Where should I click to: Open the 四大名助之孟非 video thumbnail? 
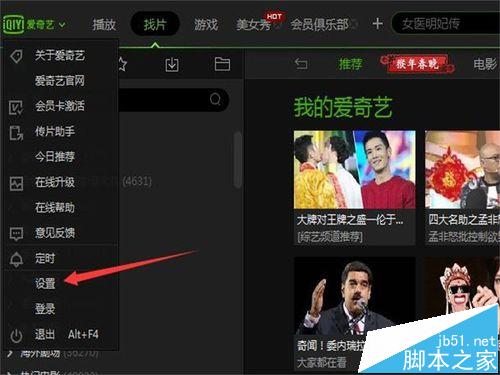[x=462, y=169]
